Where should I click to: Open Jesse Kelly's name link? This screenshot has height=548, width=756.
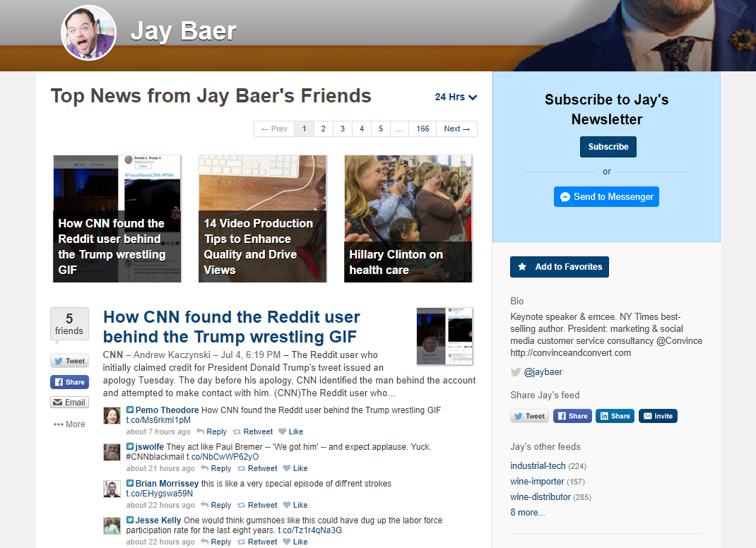coord(158,520)
